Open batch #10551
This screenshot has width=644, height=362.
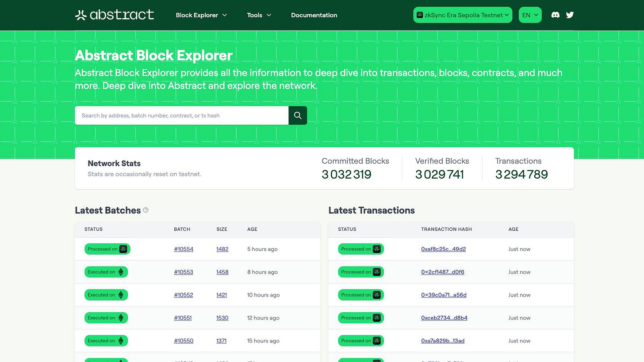pos(183,318)
